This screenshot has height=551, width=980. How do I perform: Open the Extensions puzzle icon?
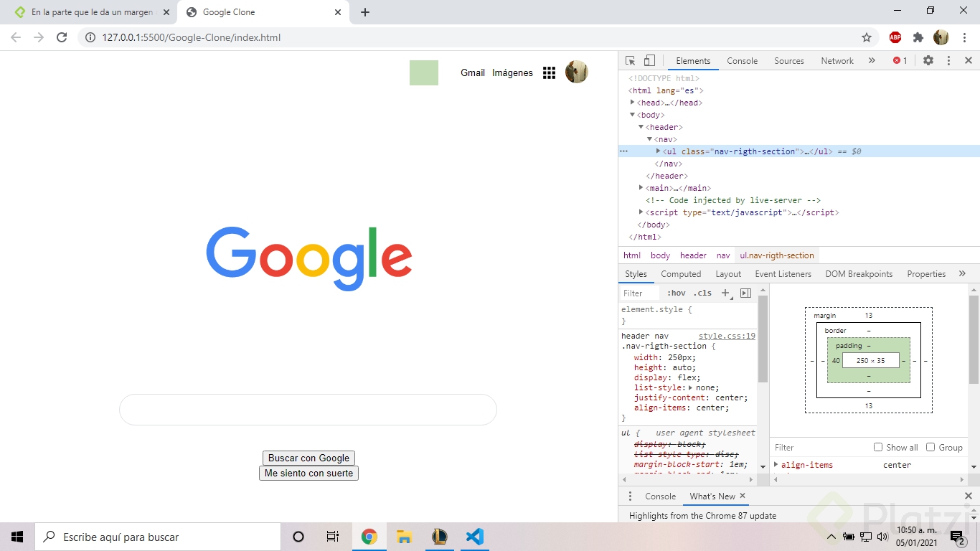(x=918, y=37)
